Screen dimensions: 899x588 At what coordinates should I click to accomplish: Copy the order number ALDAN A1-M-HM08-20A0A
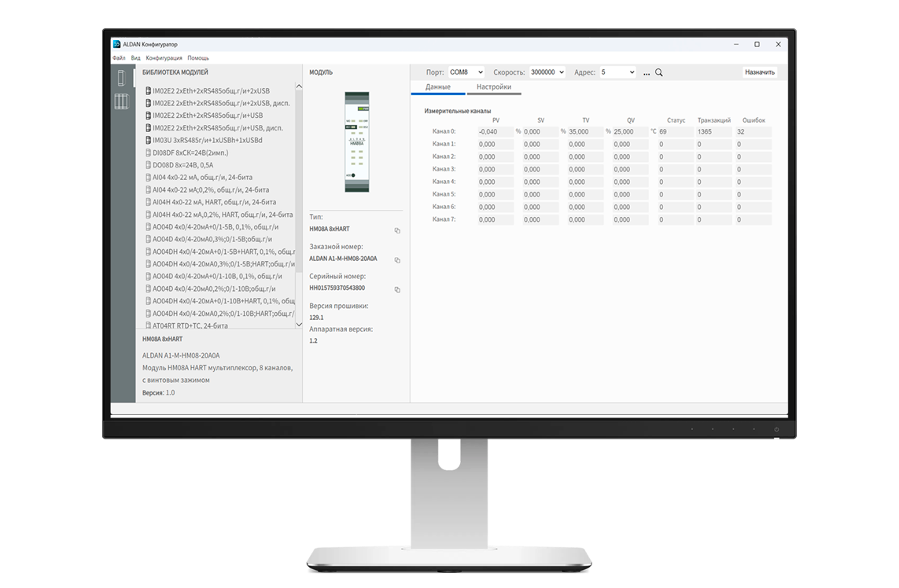397,260
